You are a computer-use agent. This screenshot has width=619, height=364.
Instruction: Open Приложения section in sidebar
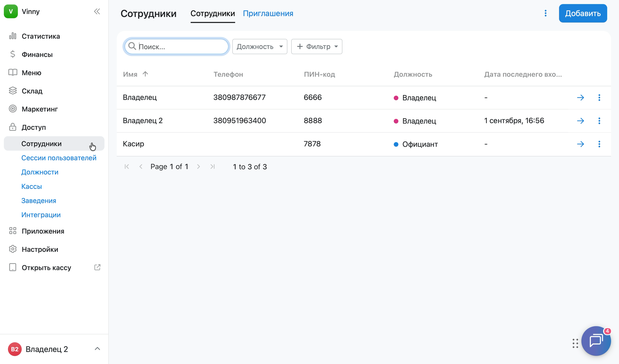[x=43, y=231]
